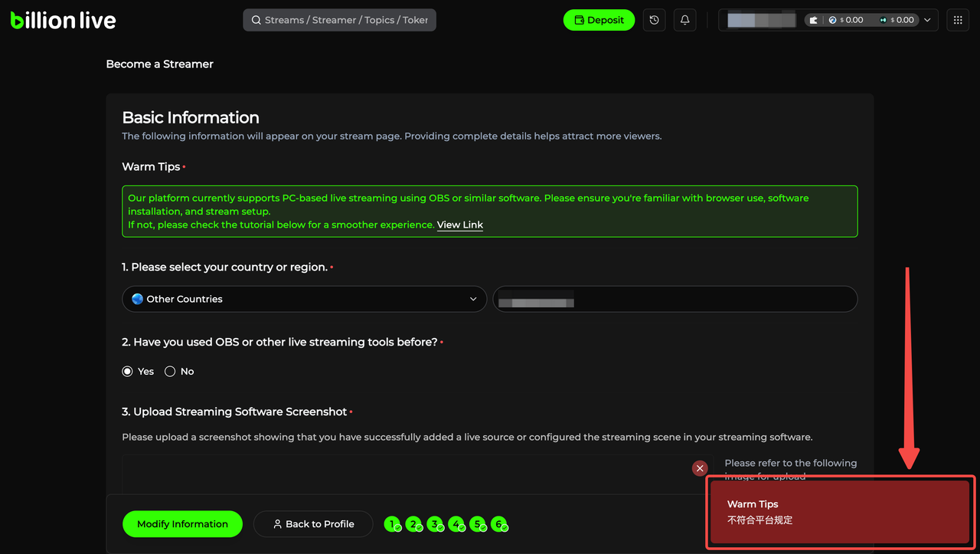This screenshot has height=554, width=980.
Task: Click the Streams search field
Action: (339, 21)
